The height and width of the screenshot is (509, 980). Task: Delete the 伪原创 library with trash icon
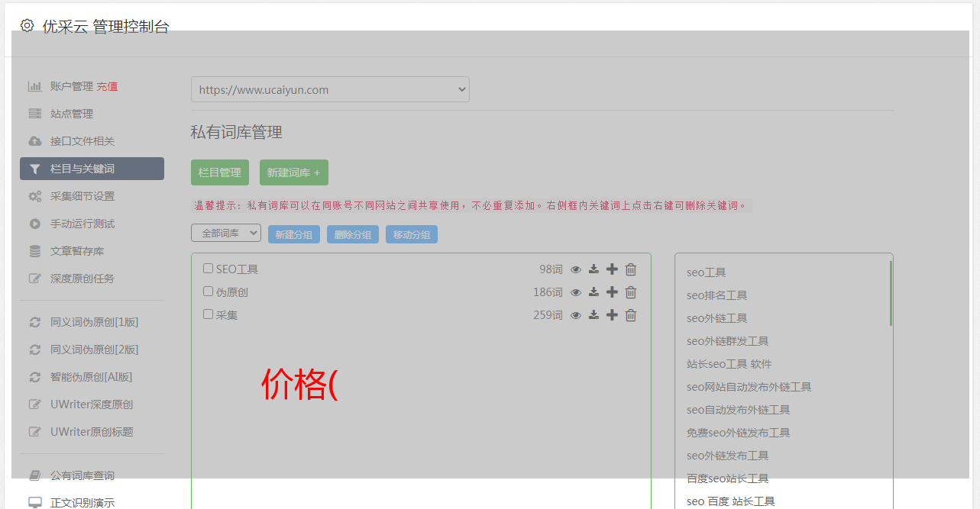(x=631, y=292)
